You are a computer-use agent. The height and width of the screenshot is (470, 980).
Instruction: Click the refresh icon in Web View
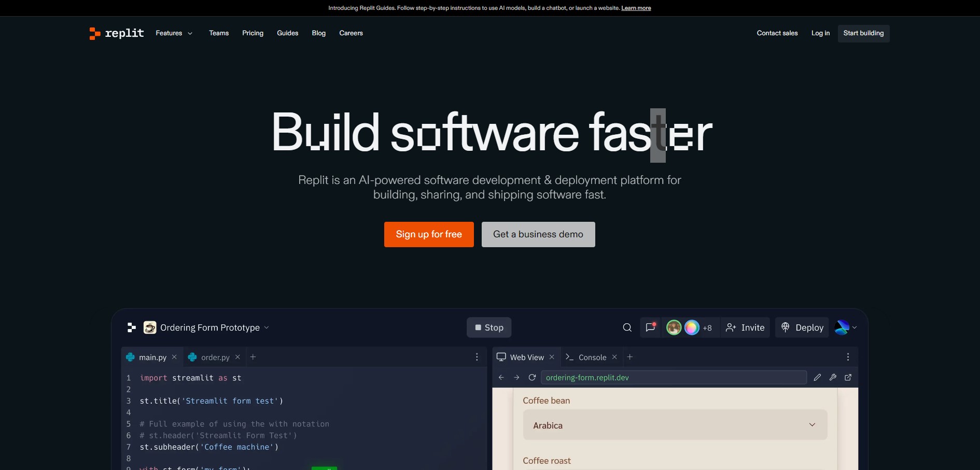point(532,377)
